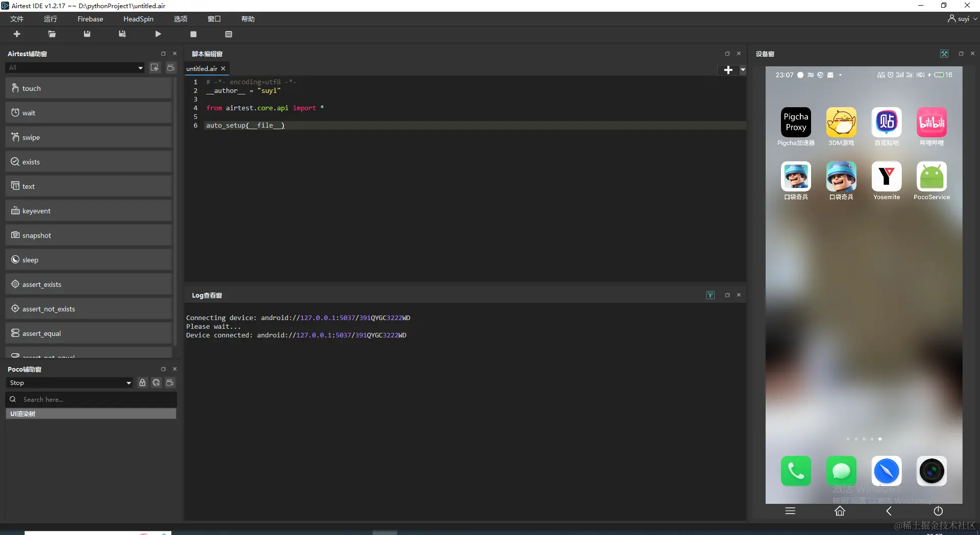980x535 pixels.
Task: Focus the Poco Search here field
Action: pyautogui.click(x=91, y=400)
